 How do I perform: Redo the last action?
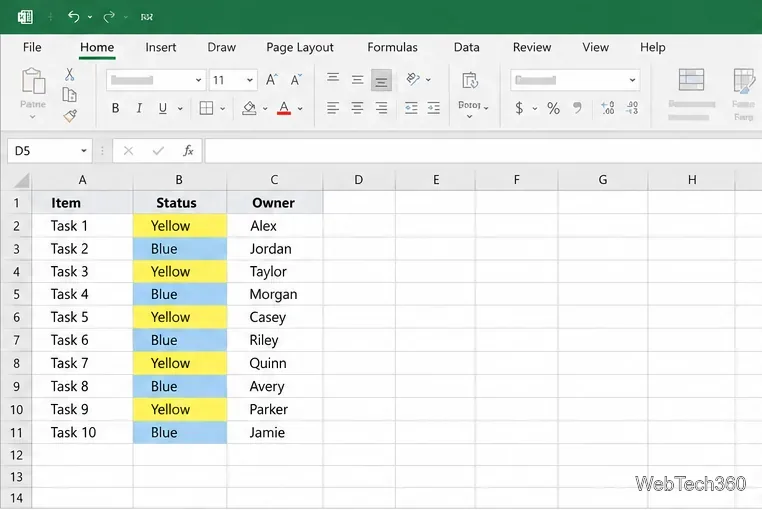point(109,17)
